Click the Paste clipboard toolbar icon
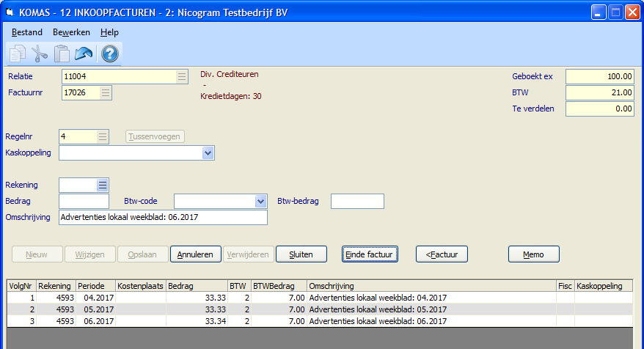644x349 pixels. pos(62,54)
